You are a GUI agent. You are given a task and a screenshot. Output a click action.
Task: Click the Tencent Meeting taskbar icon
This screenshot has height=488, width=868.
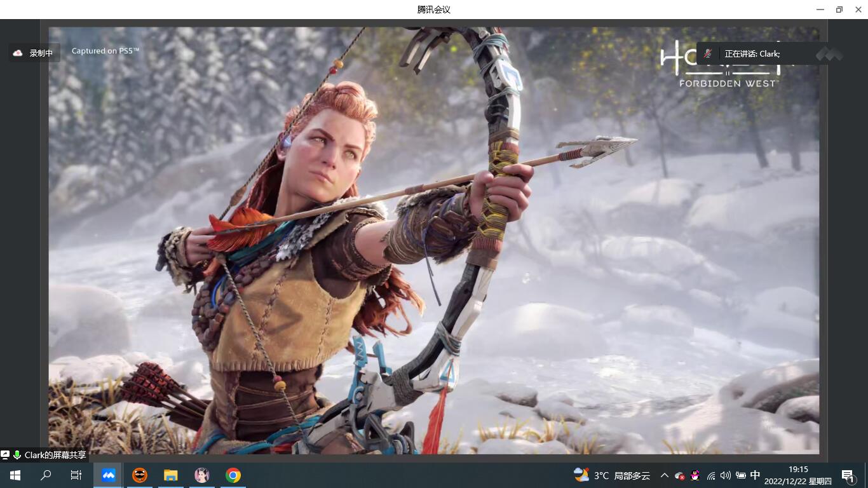109,475
